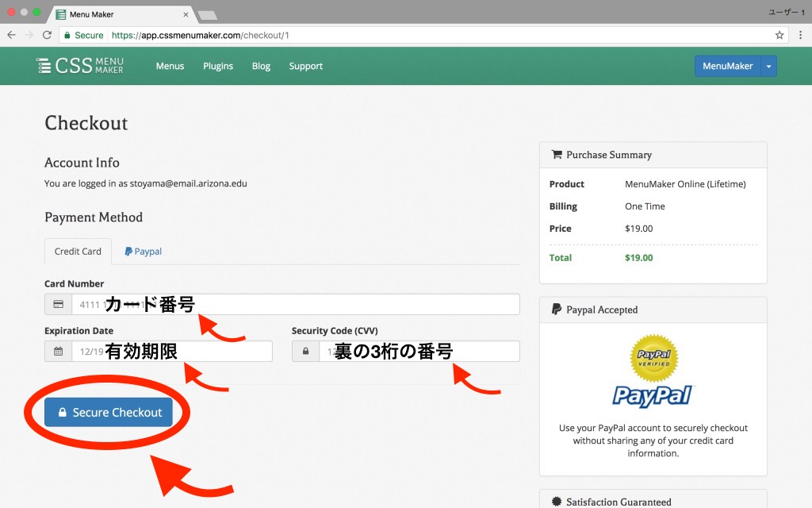Open the Plugins navigation item
The height and width of the screenshot is (508, 812).
click(218, 67)
